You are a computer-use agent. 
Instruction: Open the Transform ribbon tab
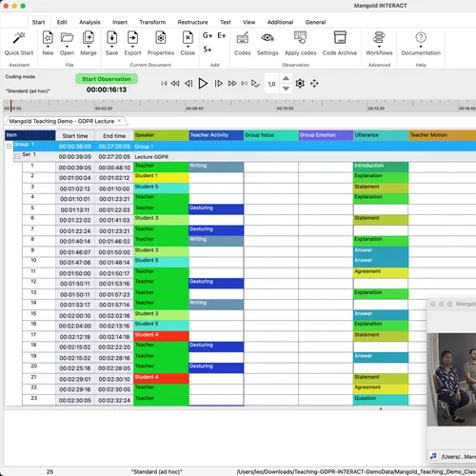pos(152,22)
